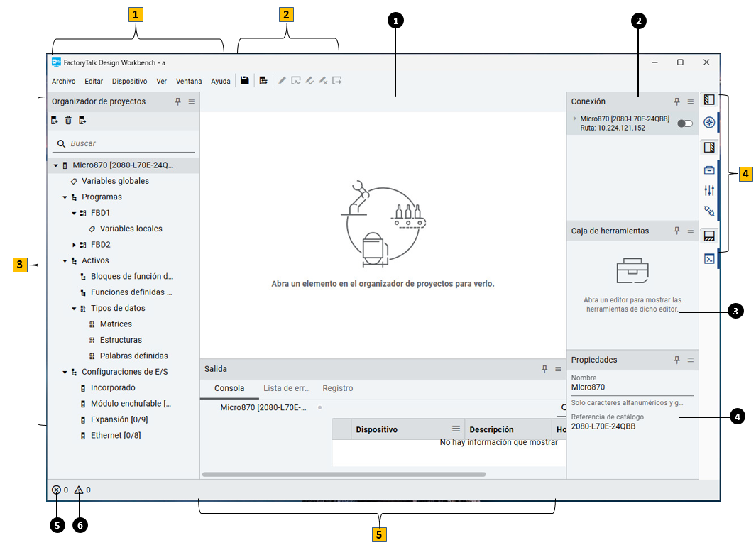This screenshot has height=545, width=756.
Task: Click the connection compass icon in sidebar
Action: tap(708, 122)
